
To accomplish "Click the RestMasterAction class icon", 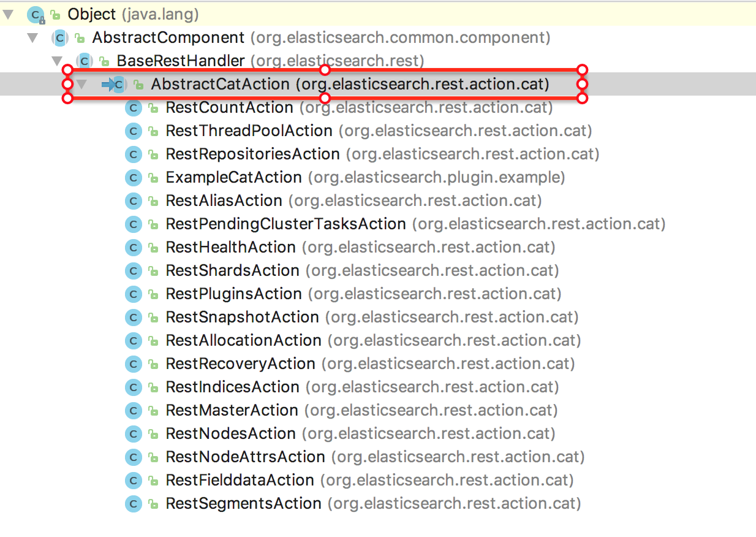I will click(x=133, y=411).
